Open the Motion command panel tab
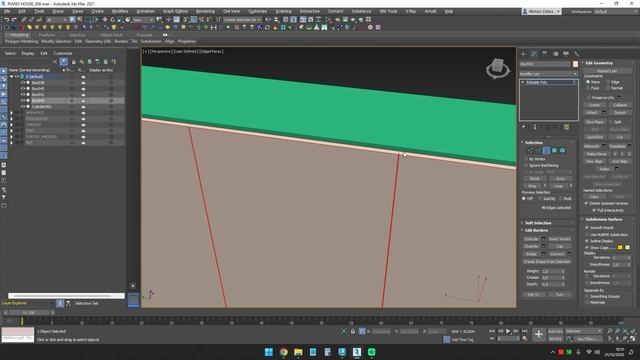 tap(555, 54)
